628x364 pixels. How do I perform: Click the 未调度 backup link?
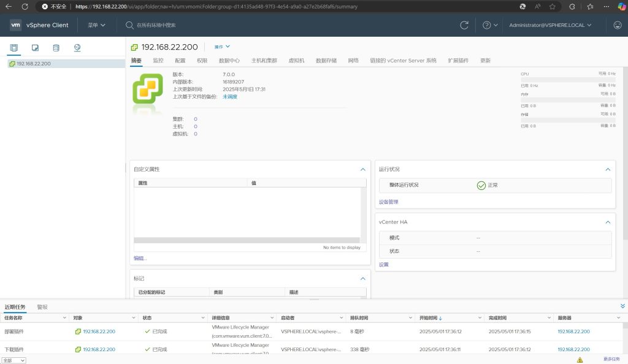click(x=230, y=97)
